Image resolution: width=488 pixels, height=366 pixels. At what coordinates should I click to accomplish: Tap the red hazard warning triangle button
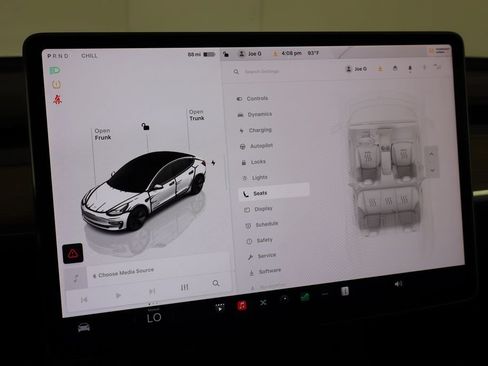click(73, 253)
